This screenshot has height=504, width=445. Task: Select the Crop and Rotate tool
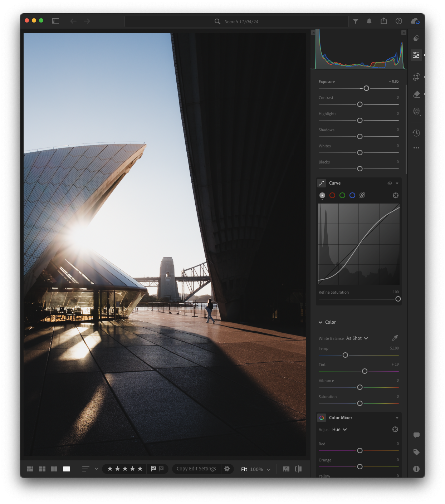tap(416, 77)
